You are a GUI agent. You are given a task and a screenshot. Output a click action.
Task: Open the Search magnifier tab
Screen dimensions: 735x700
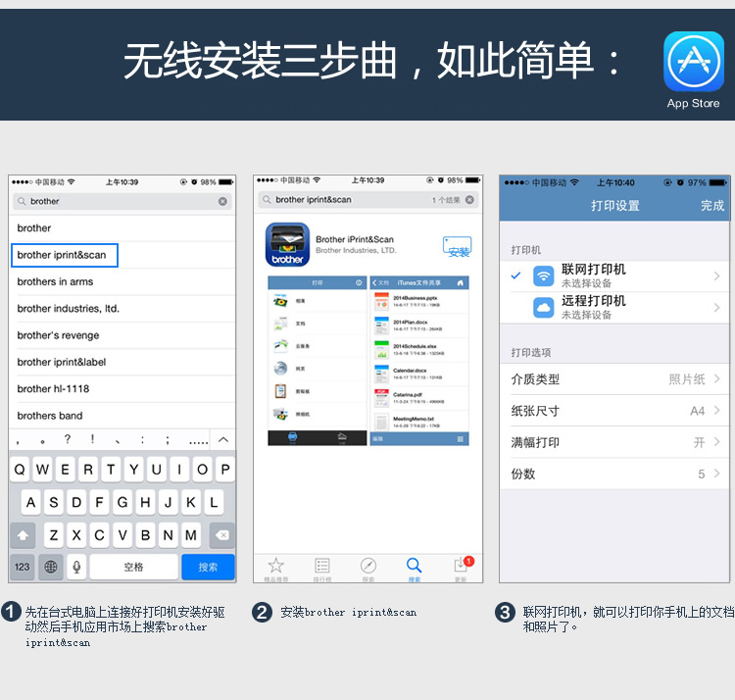coord(414,569)
